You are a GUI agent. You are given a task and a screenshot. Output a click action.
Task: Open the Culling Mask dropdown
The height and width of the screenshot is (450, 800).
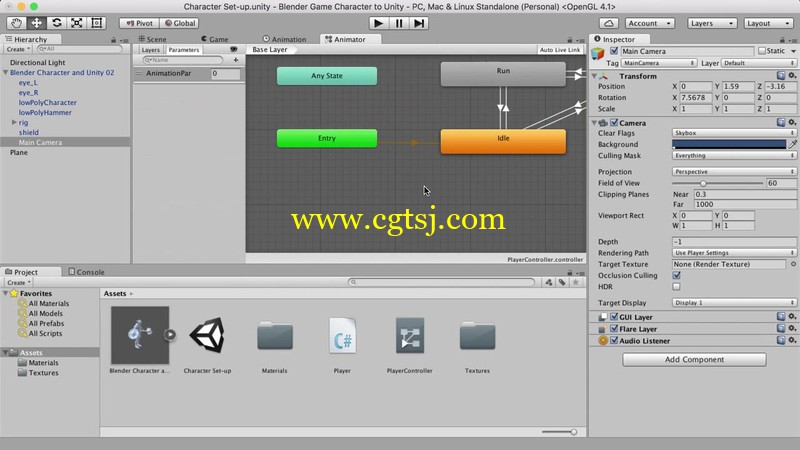(x=734, y=156)
